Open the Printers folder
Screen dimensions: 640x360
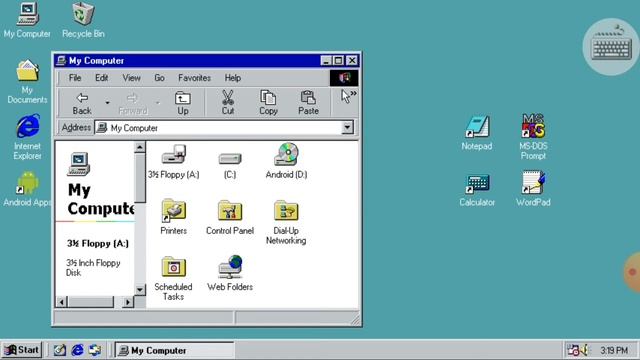tap(173, 217)
